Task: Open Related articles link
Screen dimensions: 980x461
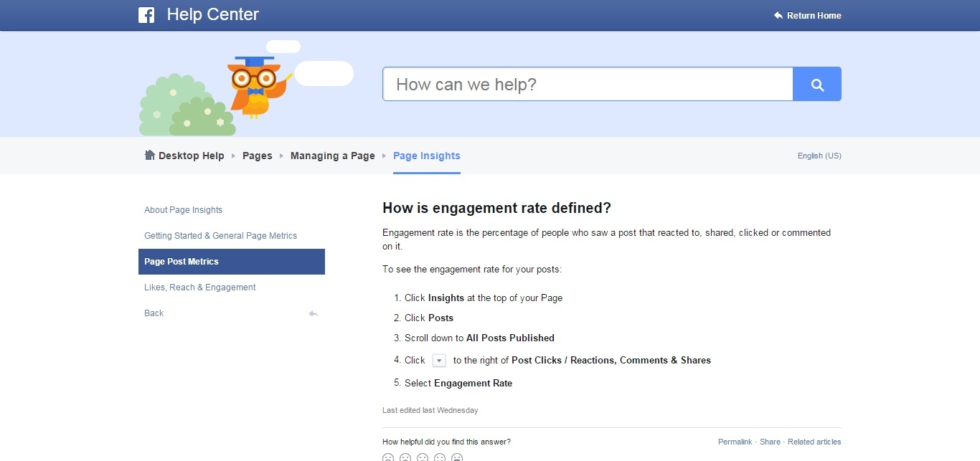Action: pyautogui.click(x=814, y=442)
